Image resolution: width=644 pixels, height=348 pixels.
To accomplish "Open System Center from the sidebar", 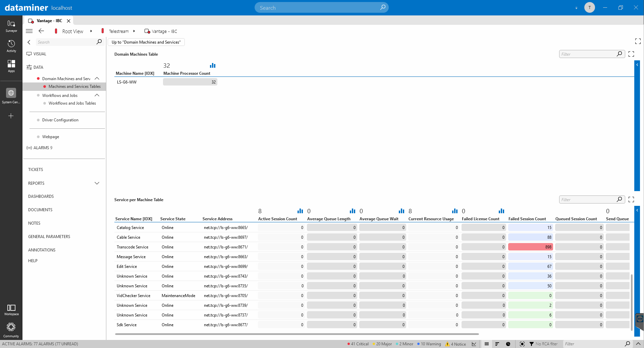I will click(11, 96).
